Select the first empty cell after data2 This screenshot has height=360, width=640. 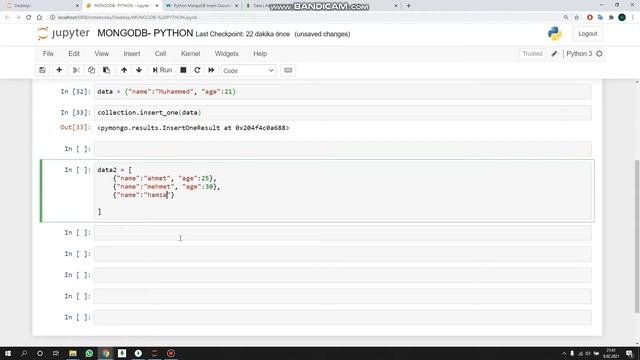(x=342, y=233)
